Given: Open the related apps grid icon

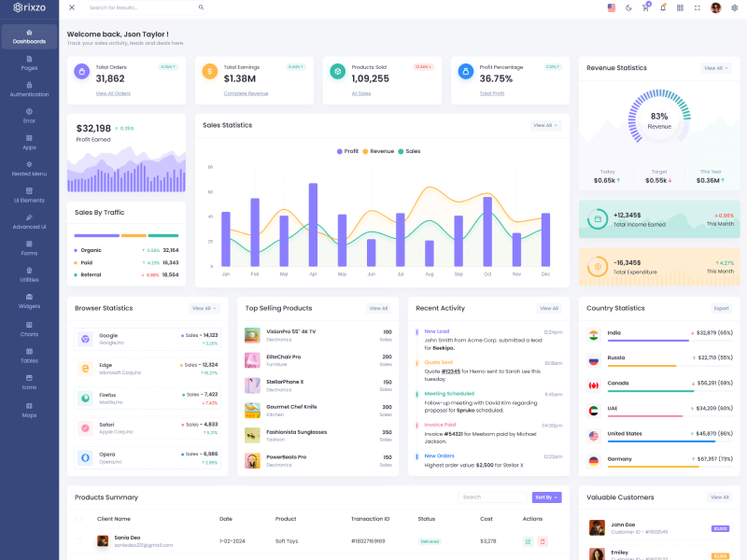Looking at the screenshot, I should point(681,7).
